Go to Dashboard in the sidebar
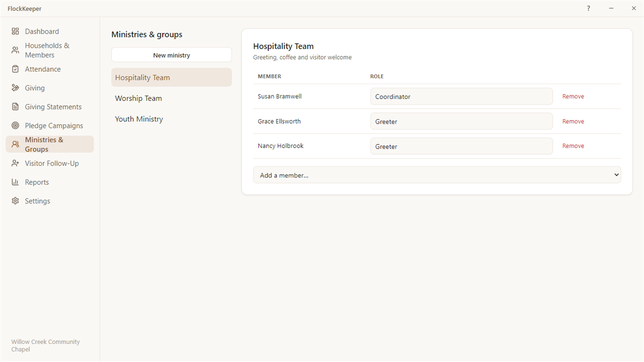644x362 pixels. tap(50, 31)
